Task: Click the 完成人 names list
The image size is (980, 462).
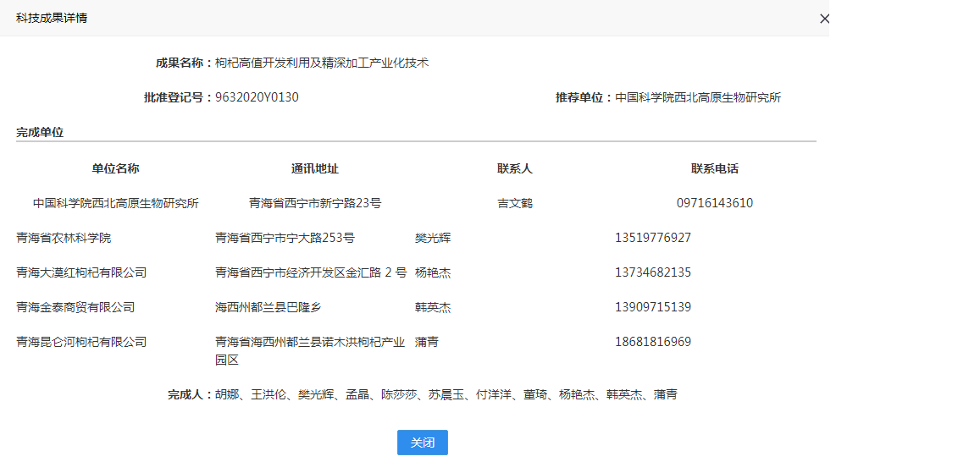Action: coord(446,394)
